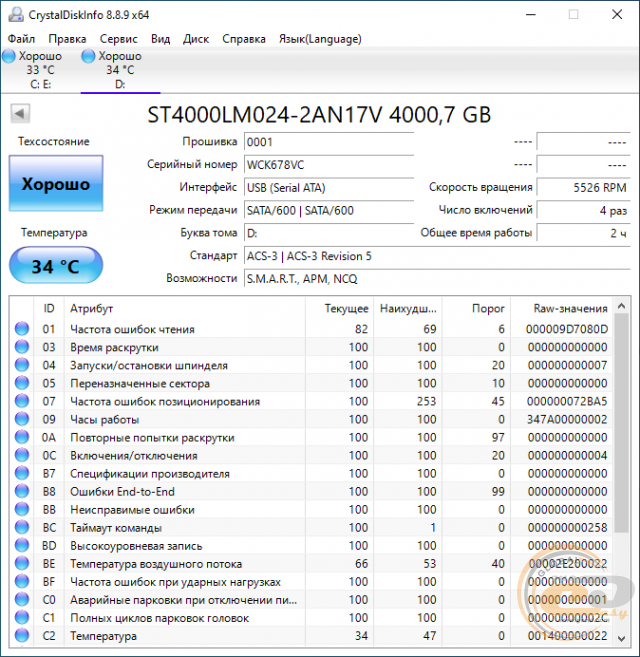640x657 pixels.
Task: Open the Язык(Language) menu
Action: click(x=320, y=39)
